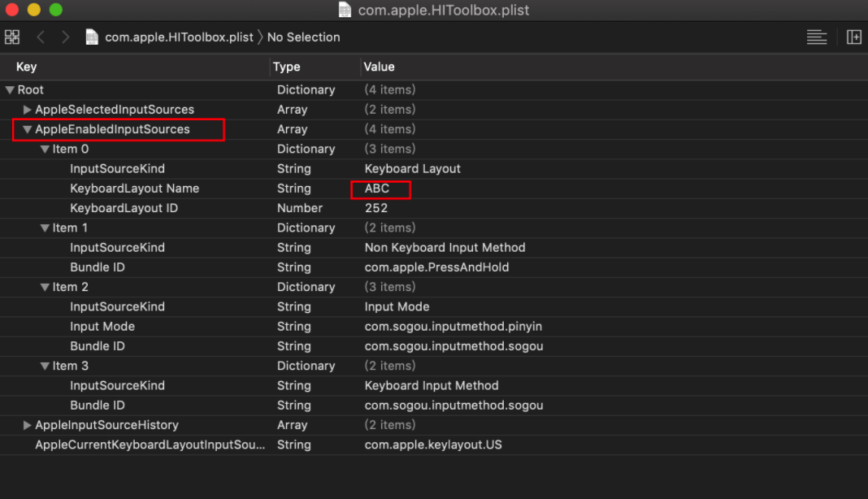Add editor pane on the right
Viewport: 868px width, 499px height.
(853, 37)
